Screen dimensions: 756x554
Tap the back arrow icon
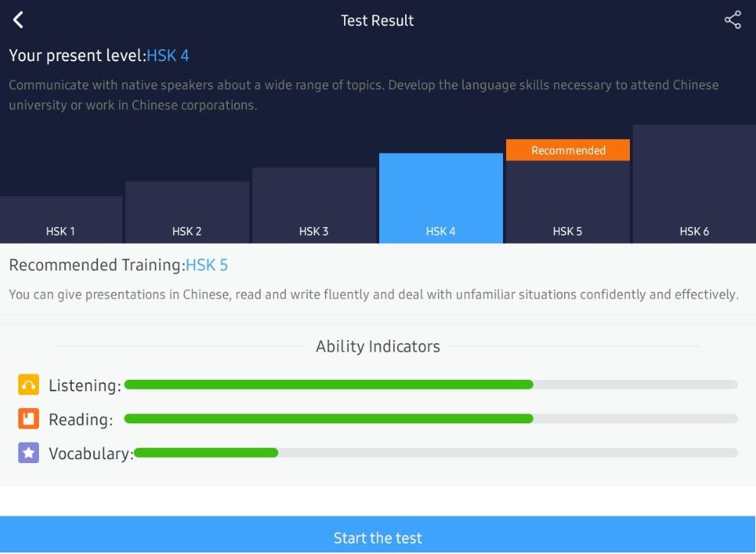point(18,21)
